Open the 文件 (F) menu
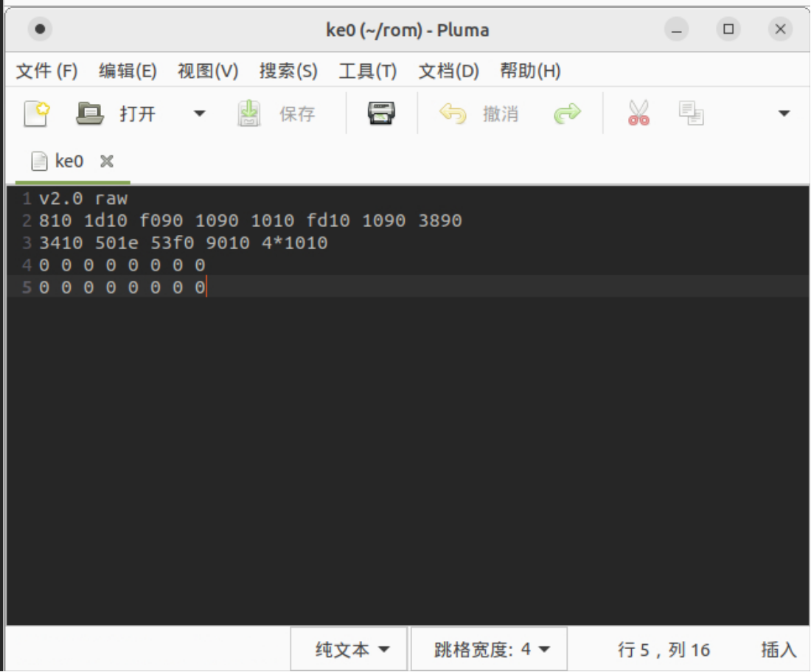Image resolution: width=811 pixels, height=672 pixels. click(46, 71)
